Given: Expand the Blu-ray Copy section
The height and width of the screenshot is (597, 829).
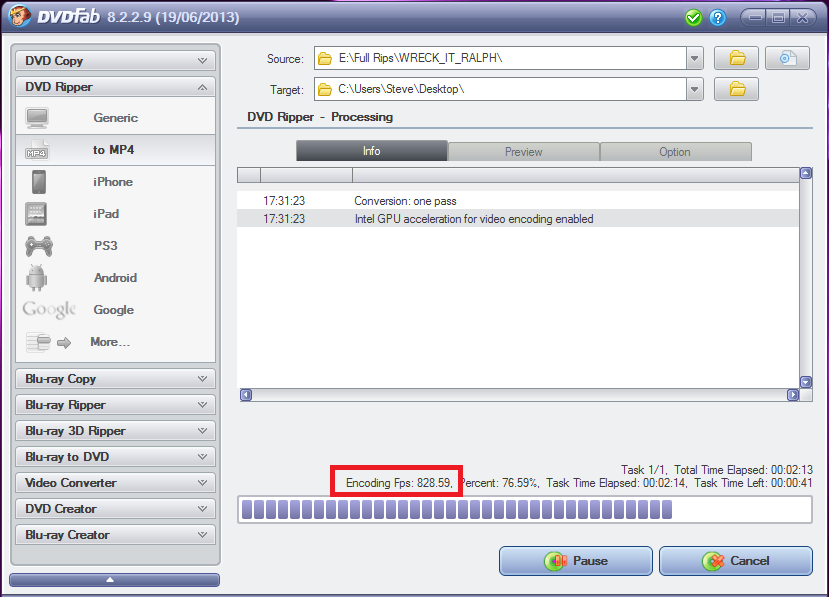Looking at the screenshot, I should coord(115,379).
